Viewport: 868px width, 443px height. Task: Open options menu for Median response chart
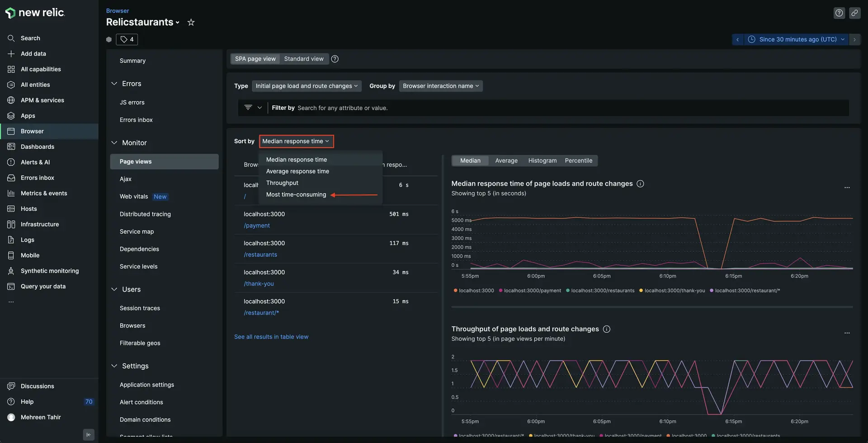[x=847, y=188]
